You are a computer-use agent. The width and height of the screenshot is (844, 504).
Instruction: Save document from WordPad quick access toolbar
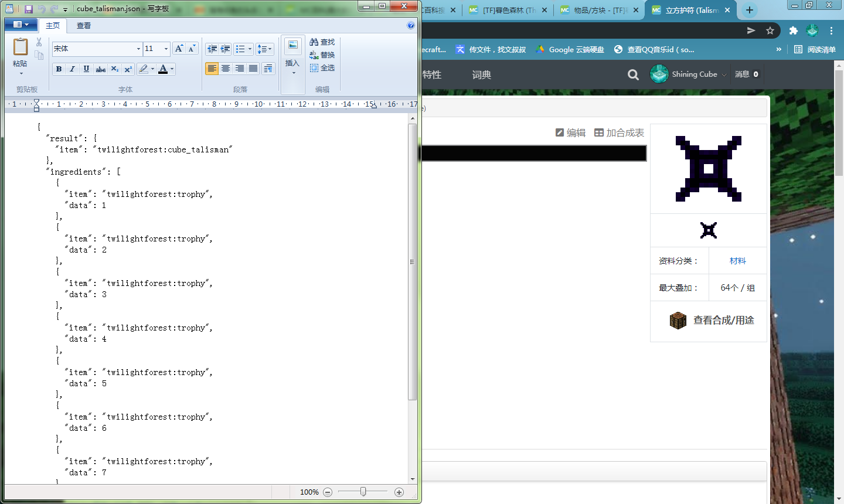click(x=28, y=9)
